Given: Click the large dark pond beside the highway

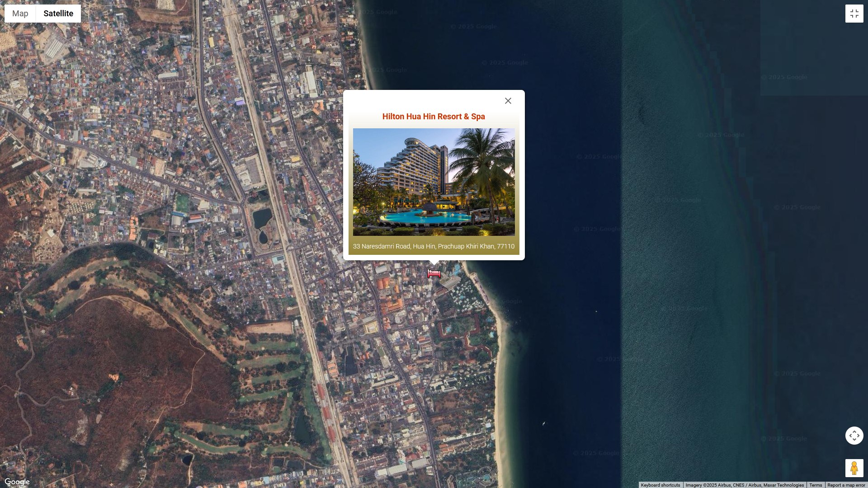Looking at the screenshot, I should [262, 218].
